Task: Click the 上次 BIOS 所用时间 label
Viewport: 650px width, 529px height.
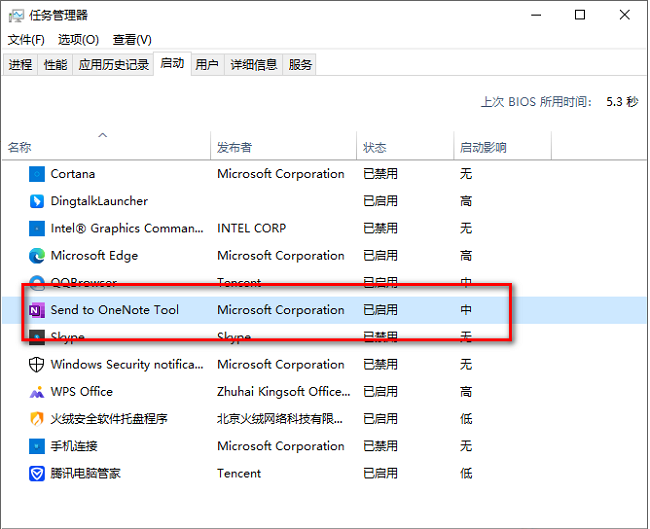Action: [x=536, y=102]
